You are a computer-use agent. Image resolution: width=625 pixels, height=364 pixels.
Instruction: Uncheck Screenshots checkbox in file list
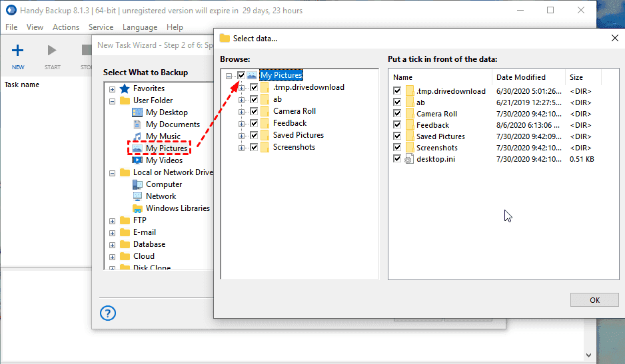pos(397,147)
